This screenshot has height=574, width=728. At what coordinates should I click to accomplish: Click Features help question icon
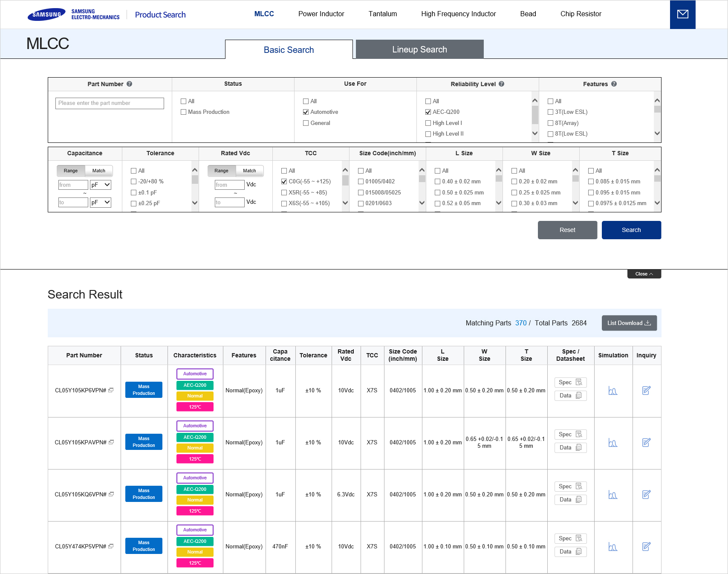tap(614, 84)
